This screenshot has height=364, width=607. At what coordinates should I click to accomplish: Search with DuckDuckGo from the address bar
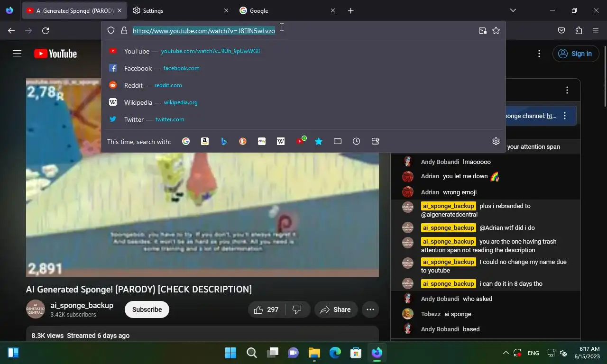coord(243,141)
